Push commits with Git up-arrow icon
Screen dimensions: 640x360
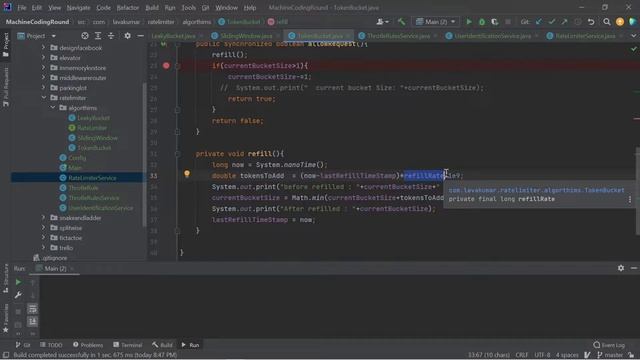pyautogui.click(x=564, y=22)
